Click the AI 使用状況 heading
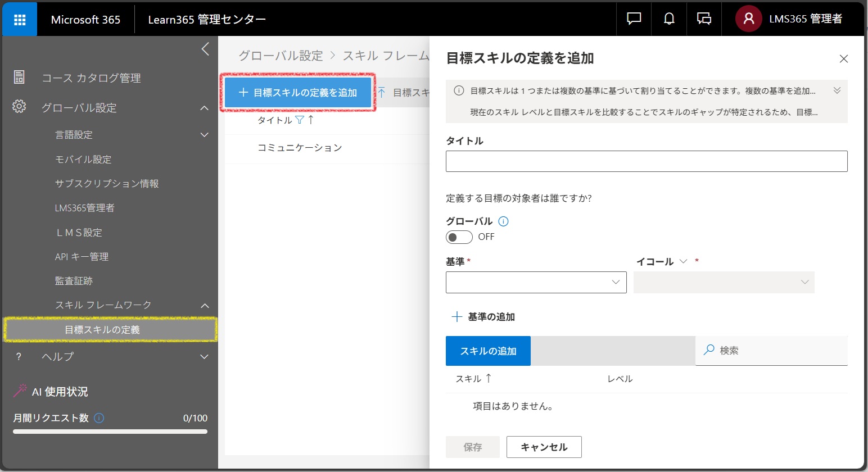Viewport: 868px width, 472px height. tap(60, 392)
